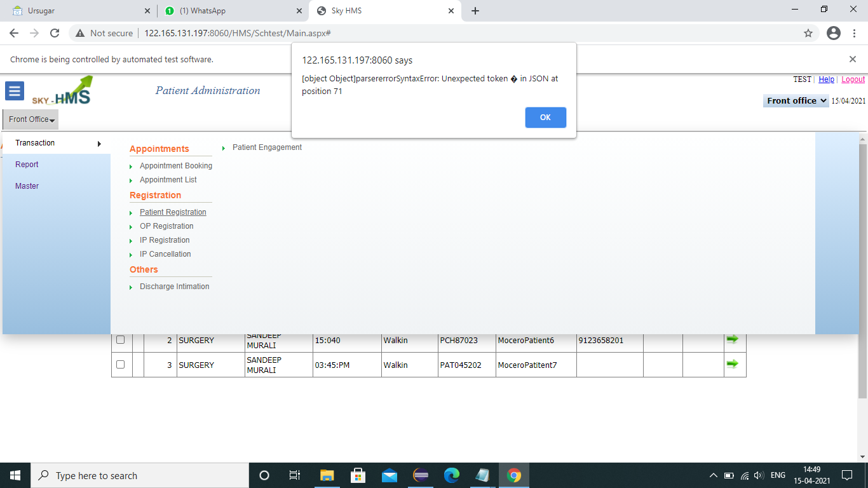Open notification center icon
The width and height of the screenshot is (868, 488).
coord(846,475)
